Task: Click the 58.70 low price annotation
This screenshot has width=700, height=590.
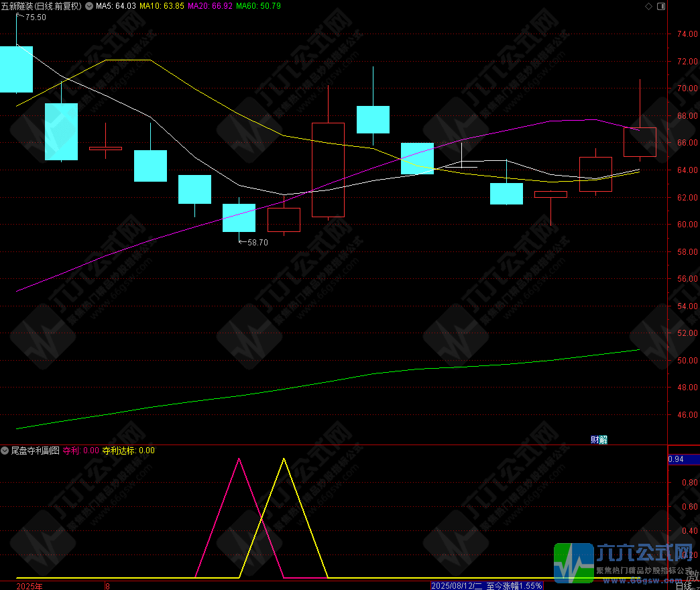Action: pos(257,243)
